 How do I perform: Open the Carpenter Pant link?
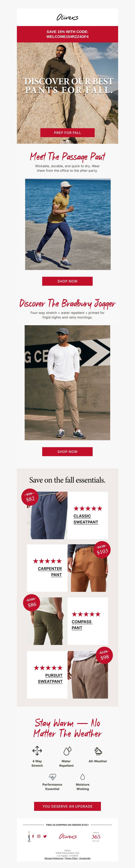tap(50, 572)
